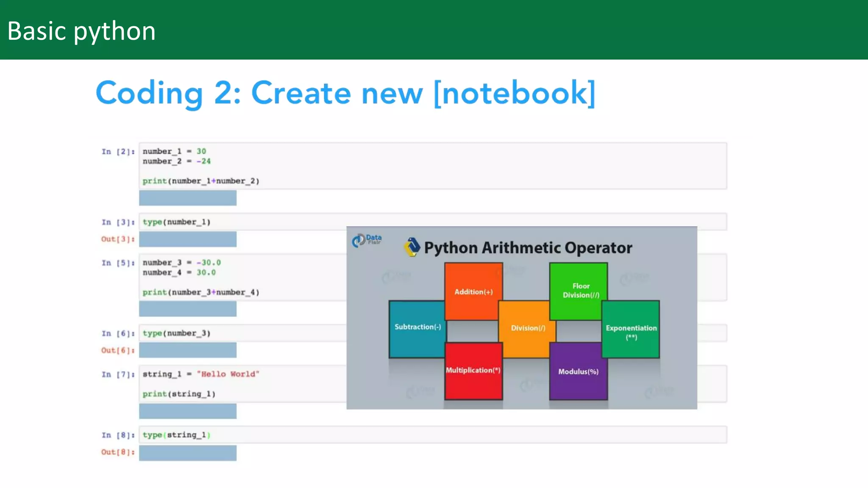
Task: Click the blue output box under In [2]
Action: (x=188, y=198)
